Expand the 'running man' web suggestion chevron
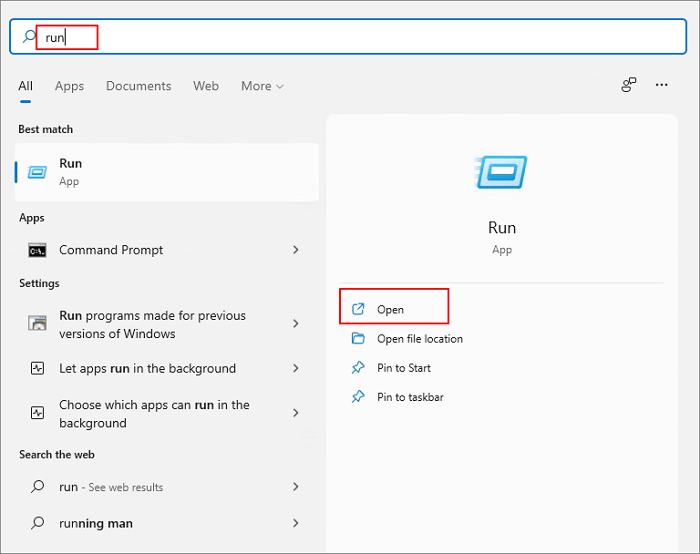 [296, 523]
